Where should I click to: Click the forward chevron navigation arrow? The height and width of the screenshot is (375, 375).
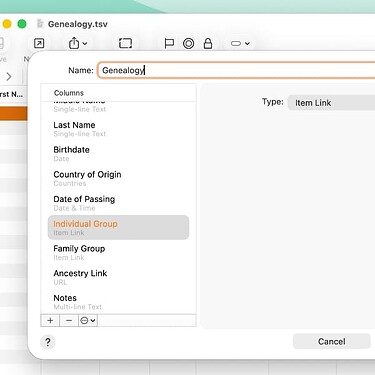pos(9,77)
